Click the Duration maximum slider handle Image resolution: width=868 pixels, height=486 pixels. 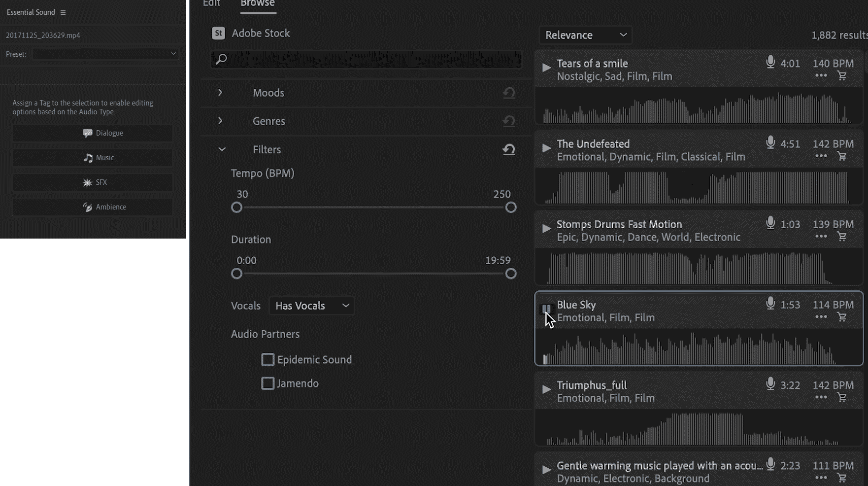point(511,274)
